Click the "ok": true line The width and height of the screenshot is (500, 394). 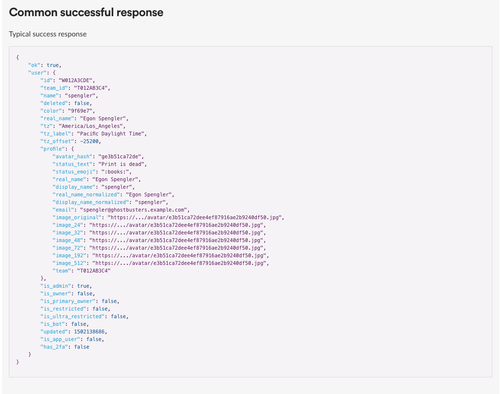pos(45,65)
